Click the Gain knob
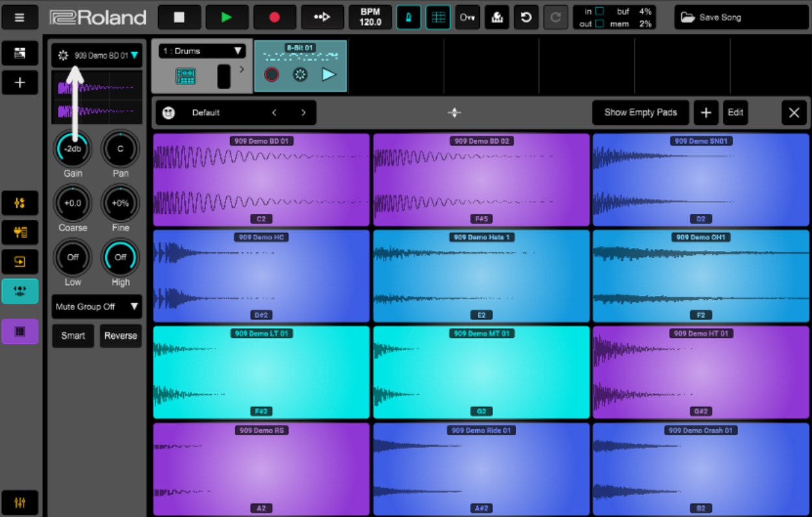Image resolution: width=812 pixels, height=517 pixels. [72, 148]
